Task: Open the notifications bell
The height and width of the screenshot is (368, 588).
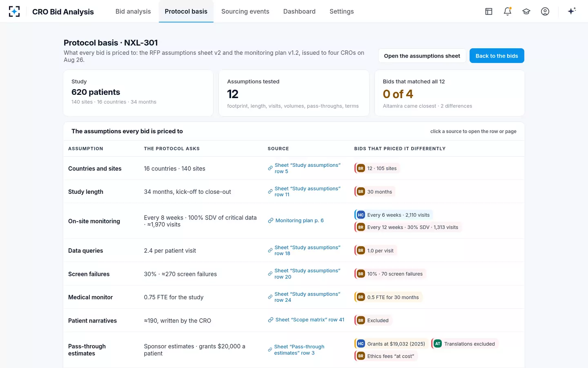Action: point(508,11)
